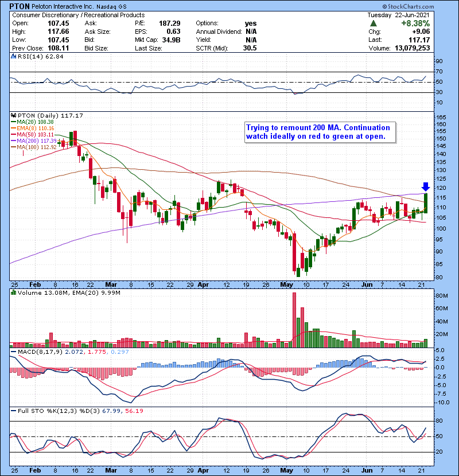Viewport: 459px width, 476px height.
Task: Click the Apr label on bottom date axis
Action: pyautogui.click(x=203, y=470)
